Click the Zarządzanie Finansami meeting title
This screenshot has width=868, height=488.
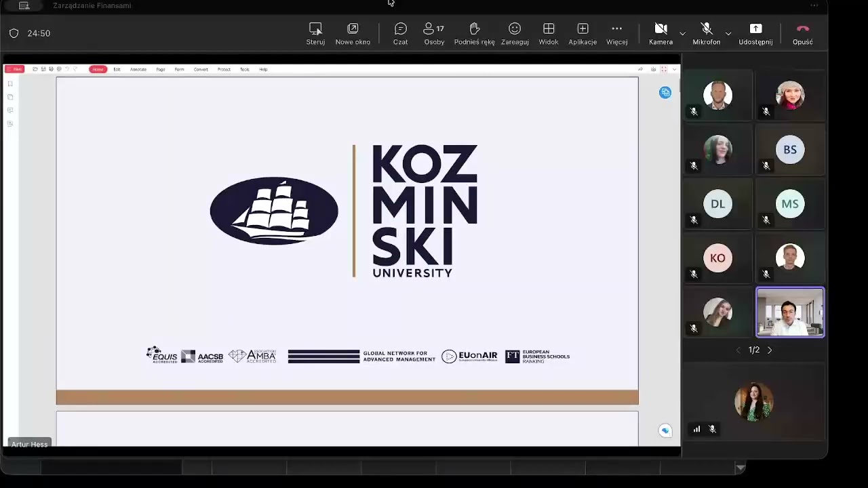click(x=92, y=5)
